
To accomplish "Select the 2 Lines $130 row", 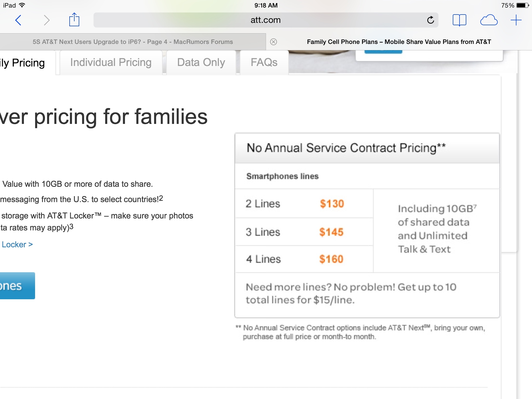I will [304, 203].
